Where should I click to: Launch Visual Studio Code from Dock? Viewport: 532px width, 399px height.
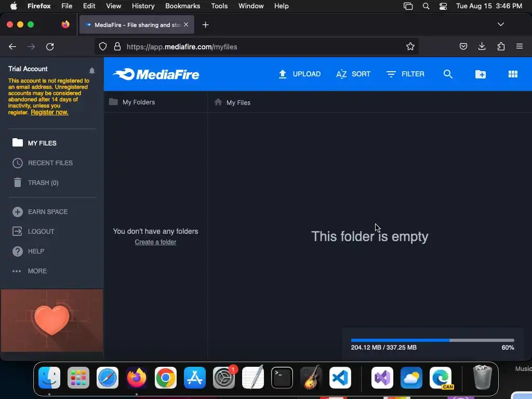(x=340, y=378)
